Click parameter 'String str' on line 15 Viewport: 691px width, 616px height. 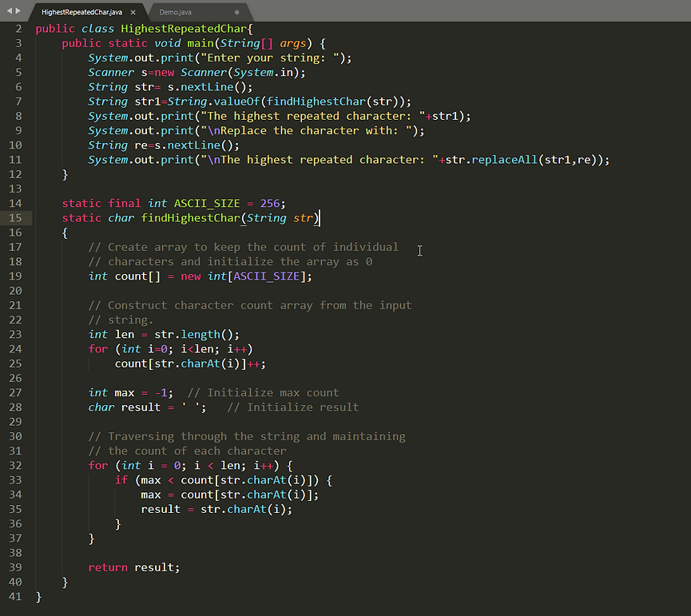(280, 217)
